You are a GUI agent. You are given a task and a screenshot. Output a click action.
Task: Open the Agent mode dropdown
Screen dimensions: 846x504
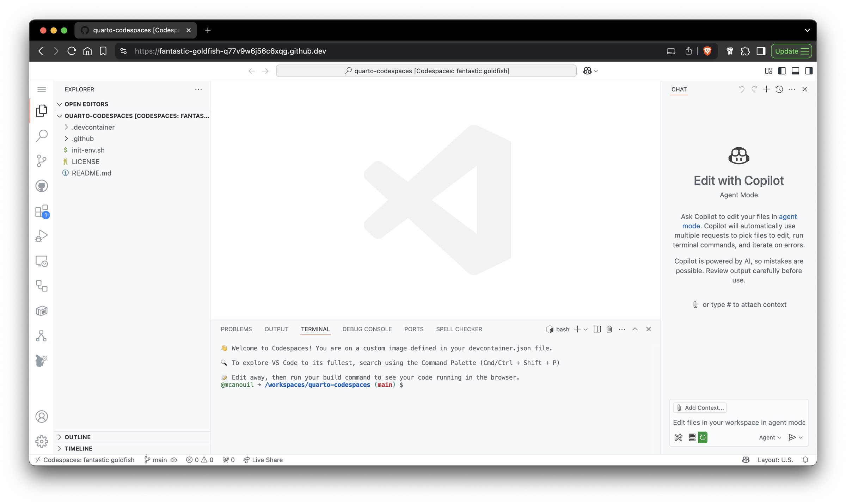pos(770,437)
